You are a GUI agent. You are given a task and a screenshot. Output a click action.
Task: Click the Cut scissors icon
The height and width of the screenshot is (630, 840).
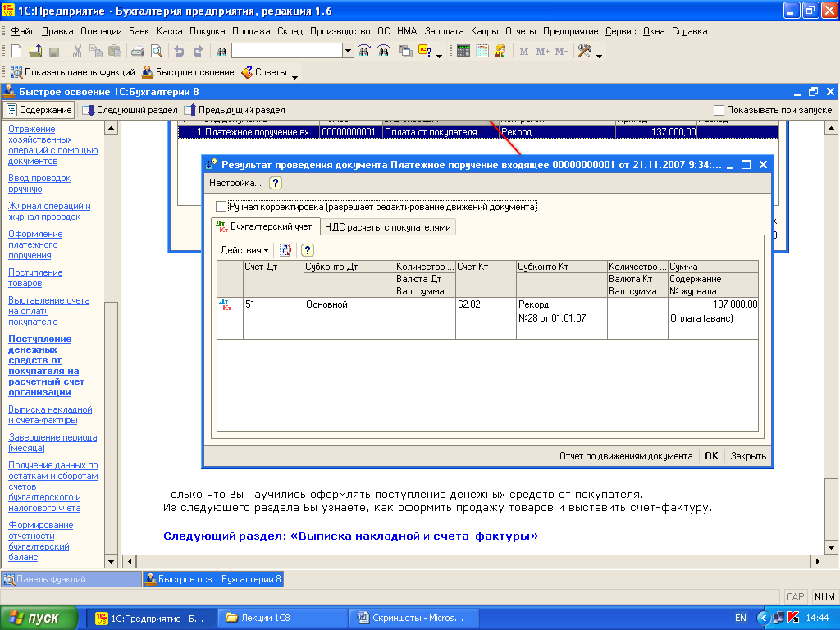77,51
